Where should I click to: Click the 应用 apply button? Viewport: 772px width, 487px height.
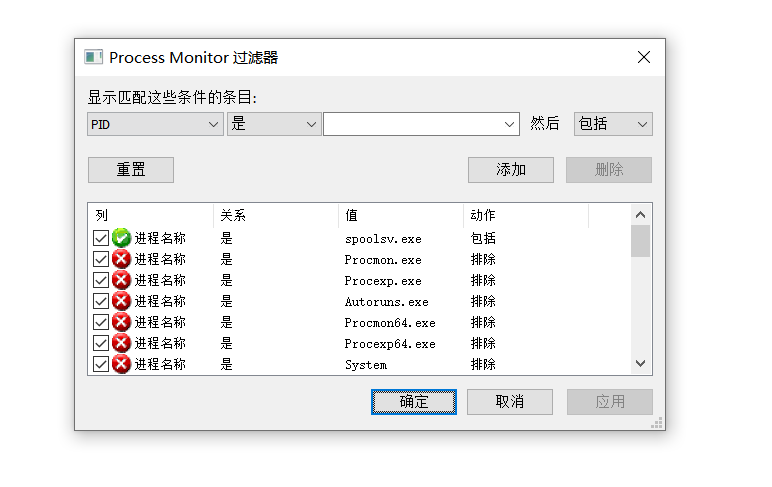(610, 402)
